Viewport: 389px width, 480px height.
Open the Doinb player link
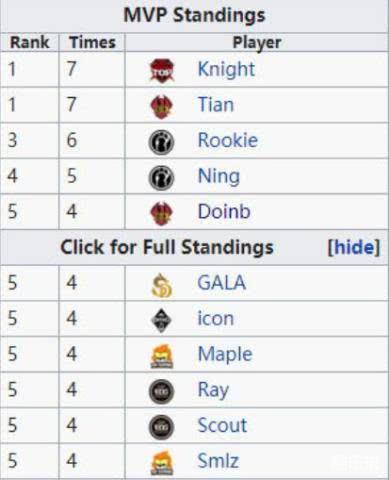tap(224, 212)
